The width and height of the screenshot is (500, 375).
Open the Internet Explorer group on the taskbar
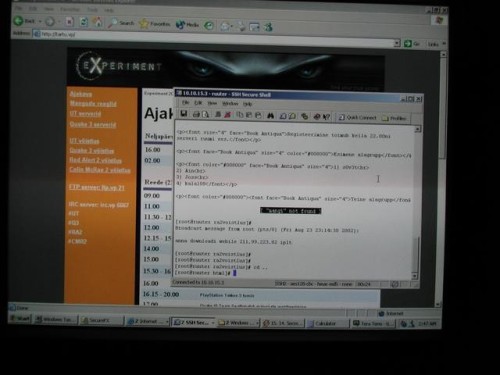pyautogui.click(x=148, y=322)
